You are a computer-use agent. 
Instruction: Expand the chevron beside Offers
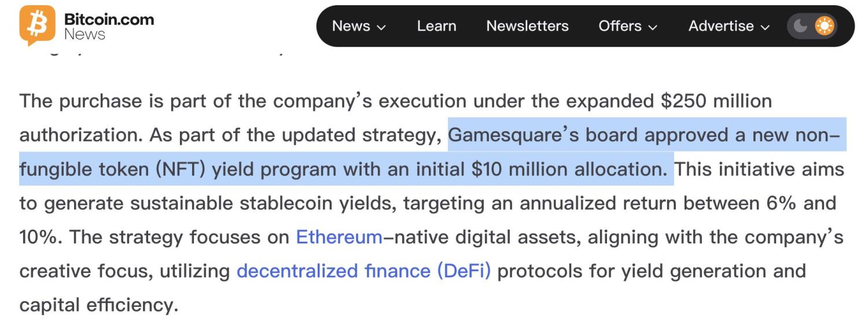click(x=653, y=27)
